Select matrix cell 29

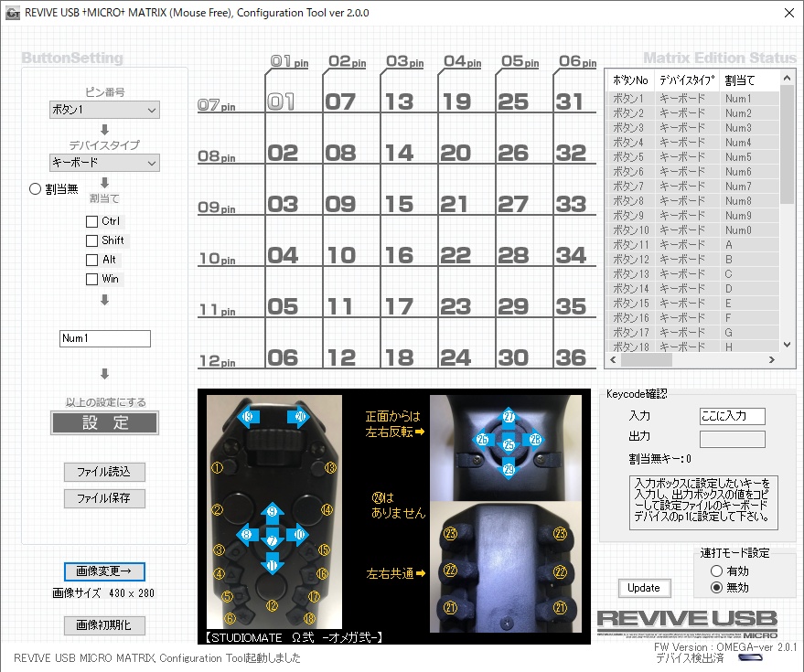[x=513, y=306]
